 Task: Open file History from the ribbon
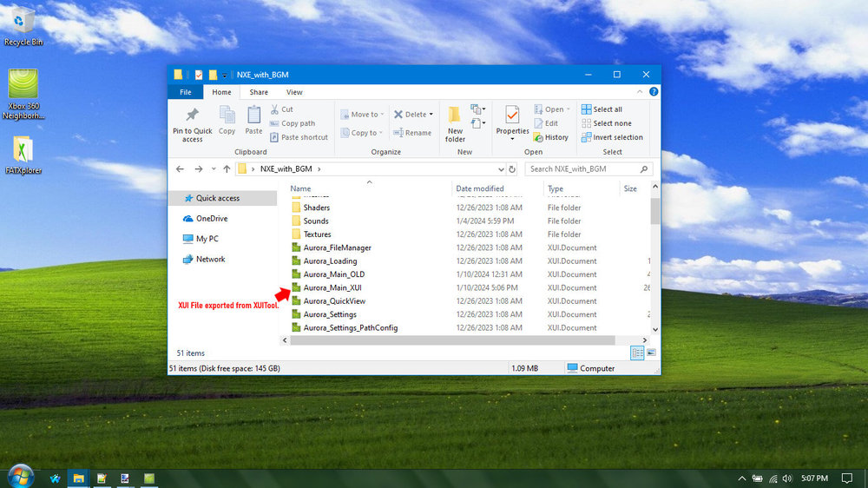coord(551,137)
